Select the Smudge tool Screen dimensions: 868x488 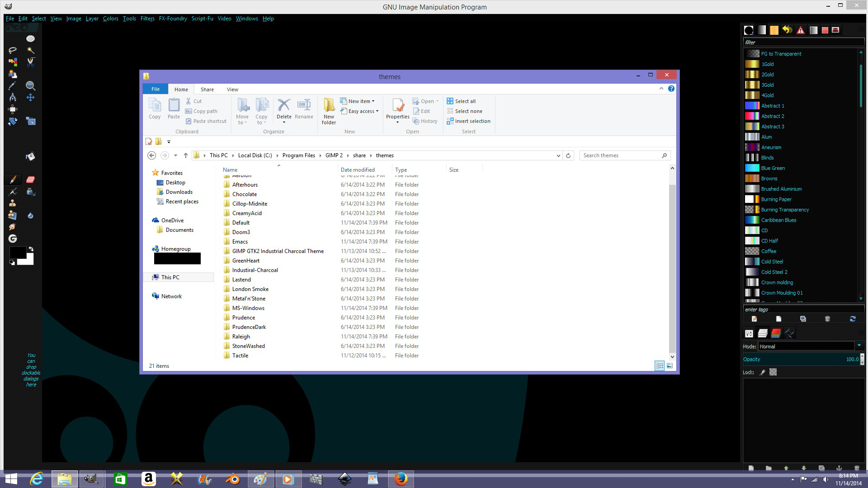click(x=13, y=227)
